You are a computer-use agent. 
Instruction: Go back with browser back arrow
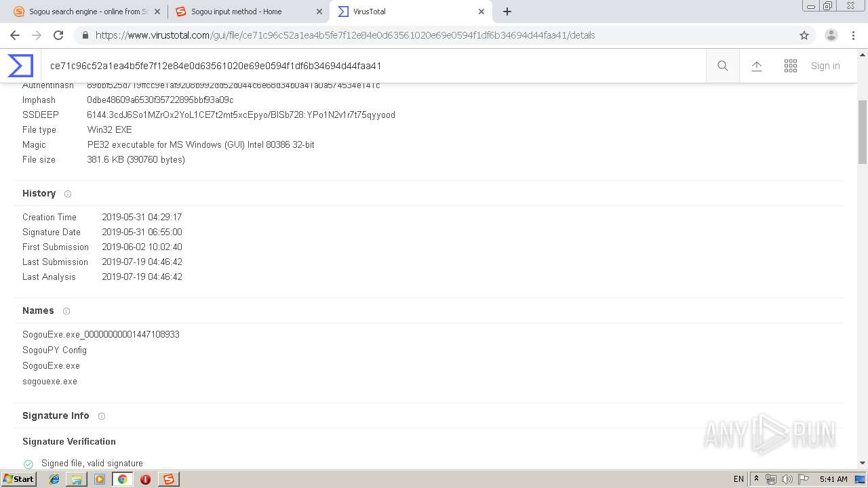point(15,35)
